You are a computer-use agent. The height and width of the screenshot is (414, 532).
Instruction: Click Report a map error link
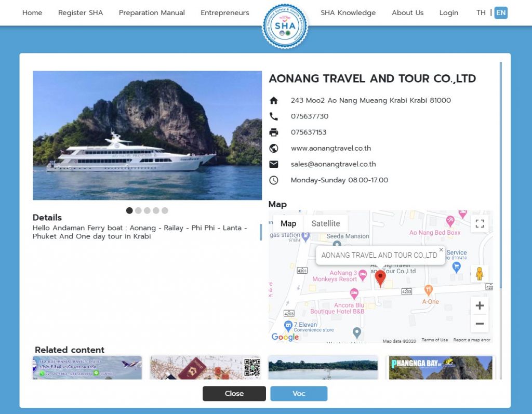472,340
